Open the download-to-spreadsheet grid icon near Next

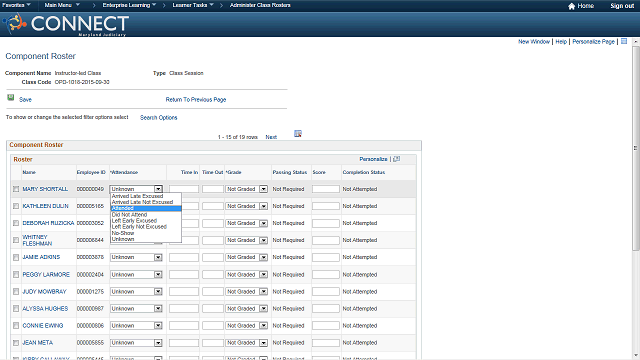[298, 134]
